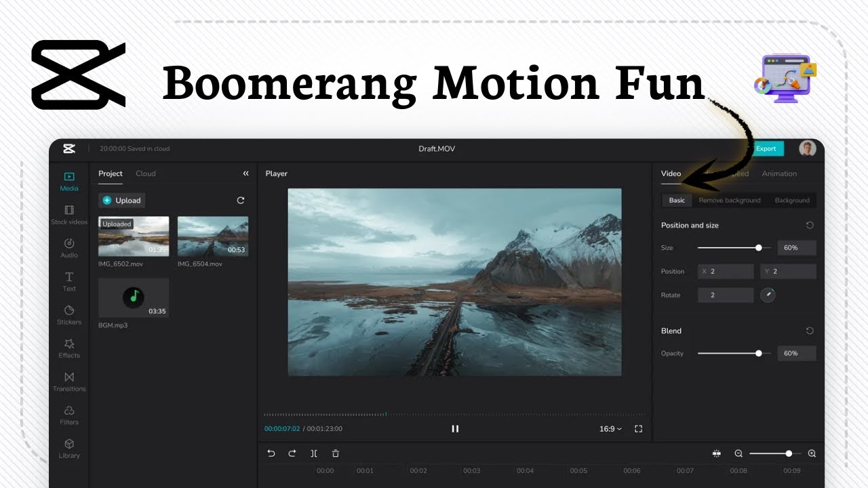
Task: Zoom out the timeline
Action: click(738, 453)
